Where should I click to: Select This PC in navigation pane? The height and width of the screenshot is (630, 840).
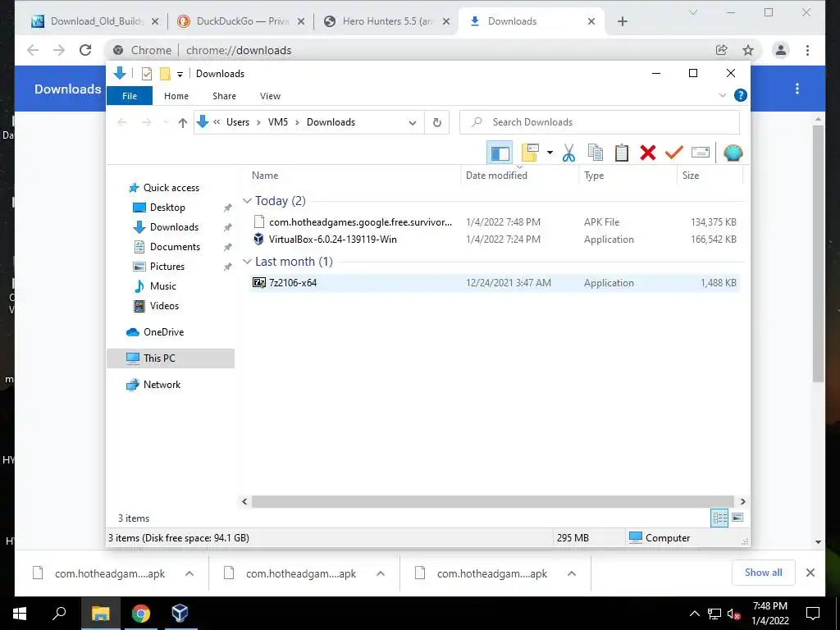171,358
